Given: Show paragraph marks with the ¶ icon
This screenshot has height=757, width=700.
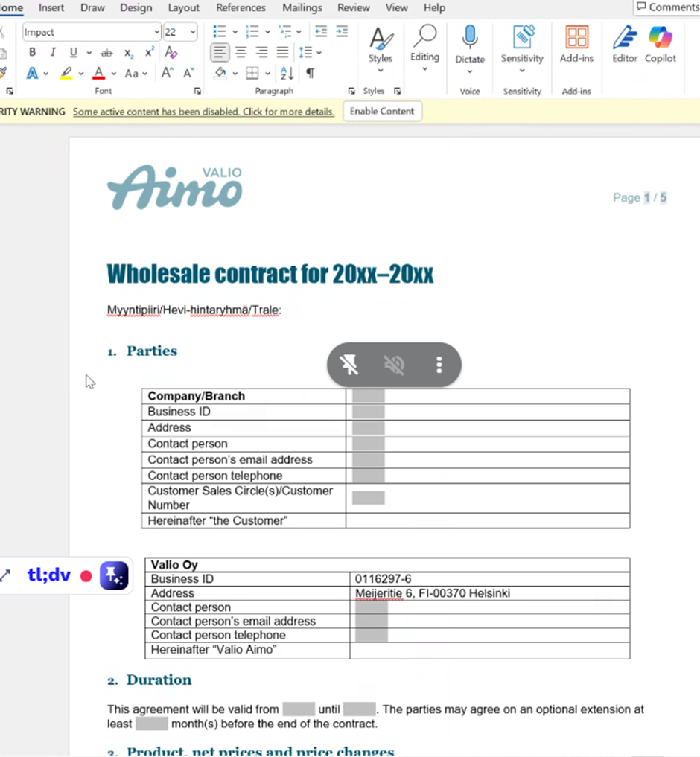Looking at the screenshot, I should 310,73.
